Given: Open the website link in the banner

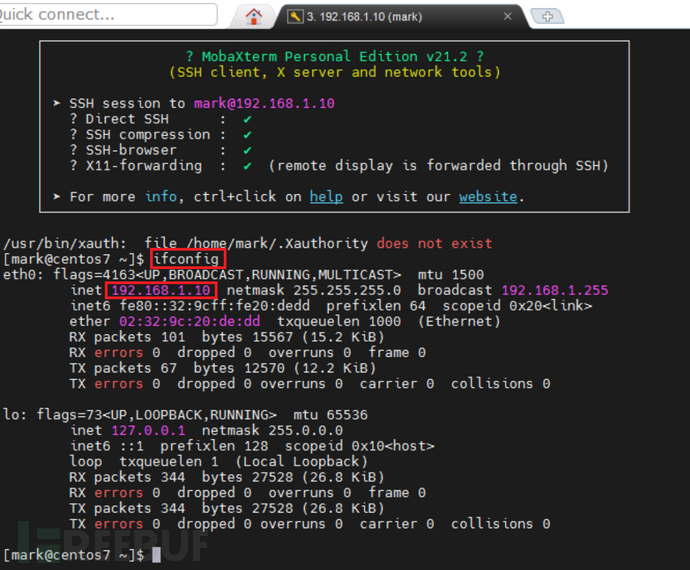Looking at the screenshot, I should point(488,197).
